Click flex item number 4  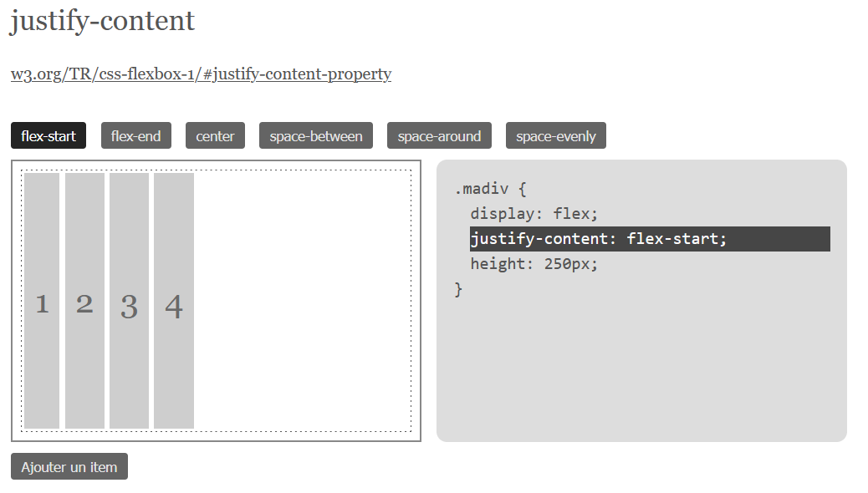click(x=174, y=301)
